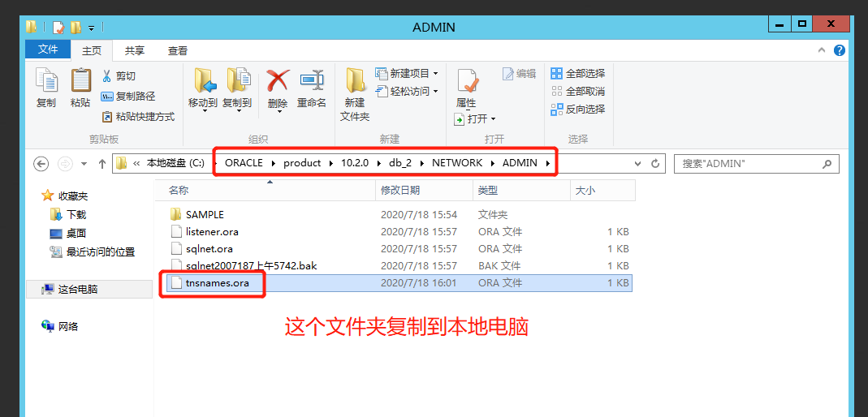
Task: Click the New folder icon
Action: [354, 81]
